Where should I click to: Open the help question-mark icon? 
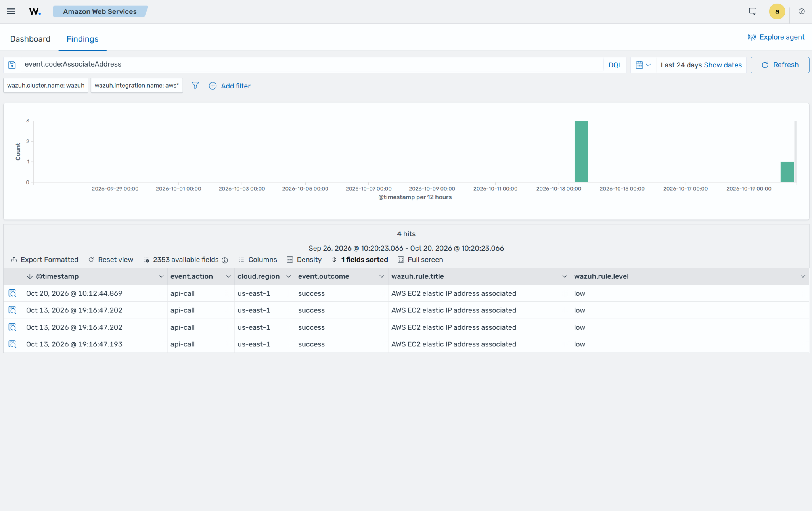[801, 11]
